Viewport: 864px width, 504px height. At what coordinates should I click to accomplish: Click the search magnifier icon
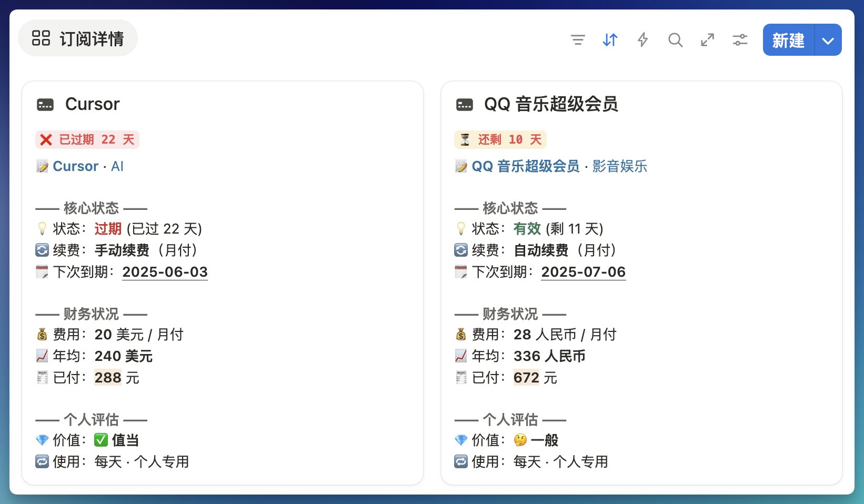(675, 40)
